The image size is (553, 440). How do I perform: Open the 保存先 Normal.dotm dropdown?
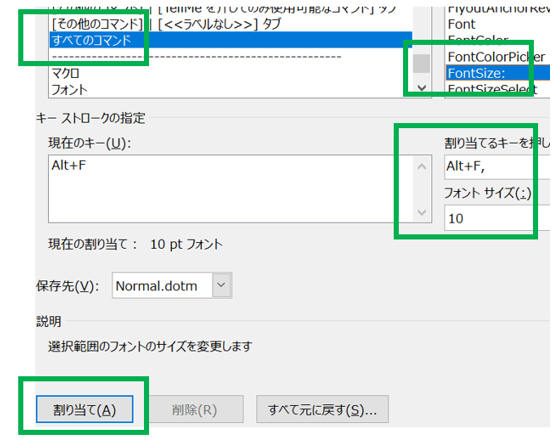[x=221, y=285]
